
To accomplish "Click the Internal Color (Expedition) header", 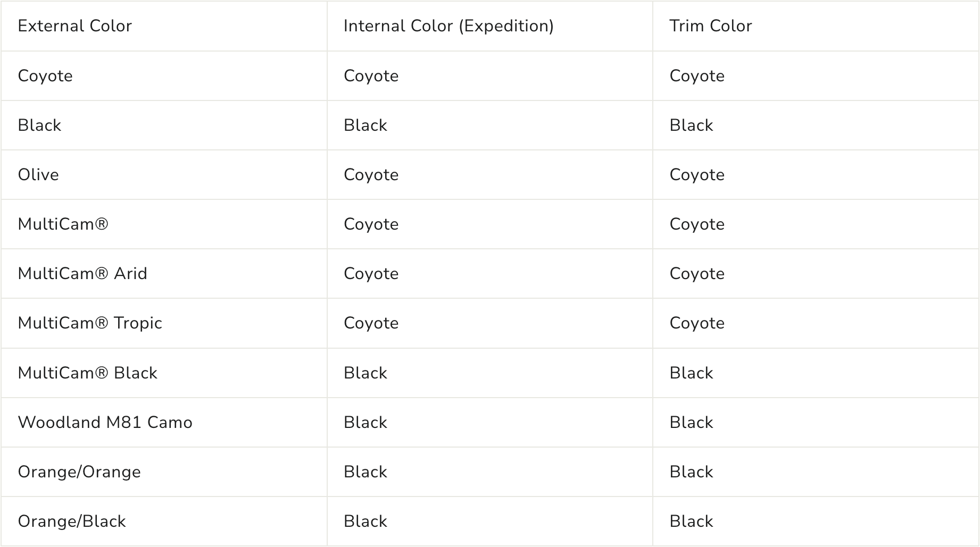I will 449,26.
